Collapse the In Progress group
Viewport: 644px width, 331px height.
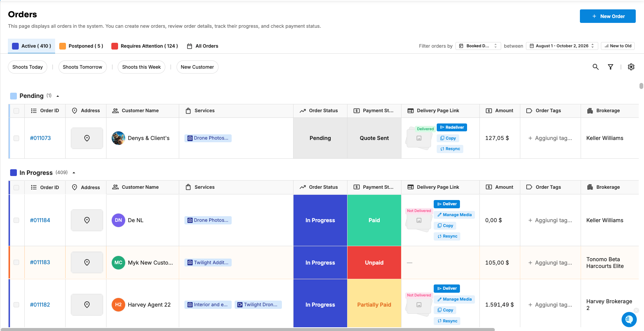(74, 173)
